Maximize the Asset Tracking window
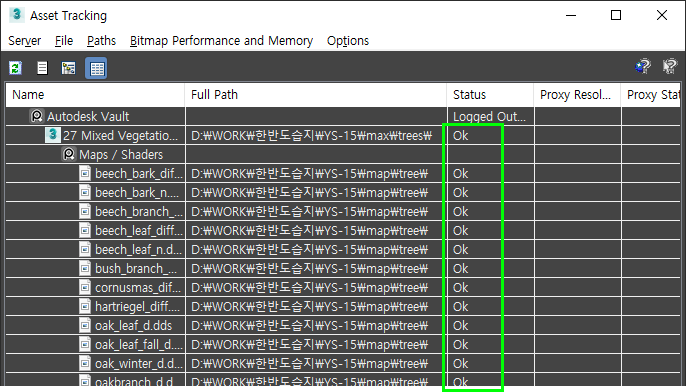Image resolution: width=686 pixels, height=392 pixels. 616,15
